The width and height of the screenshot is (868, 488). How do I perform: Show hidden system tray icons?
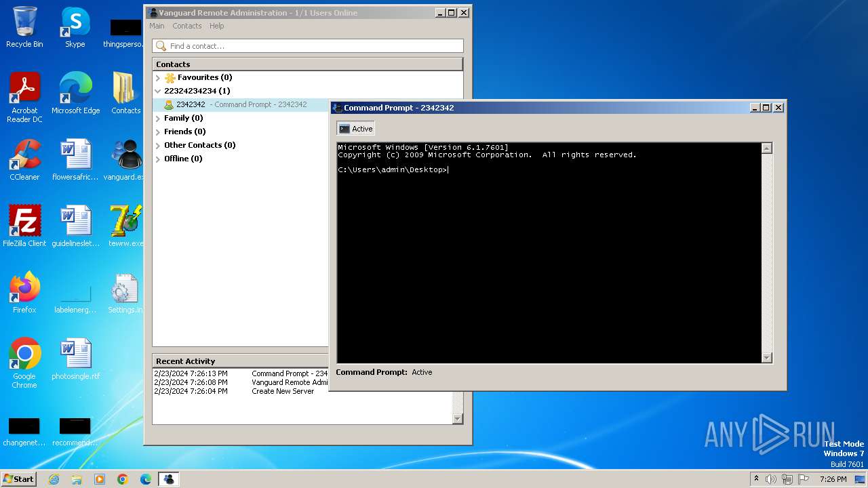point(756,479)
